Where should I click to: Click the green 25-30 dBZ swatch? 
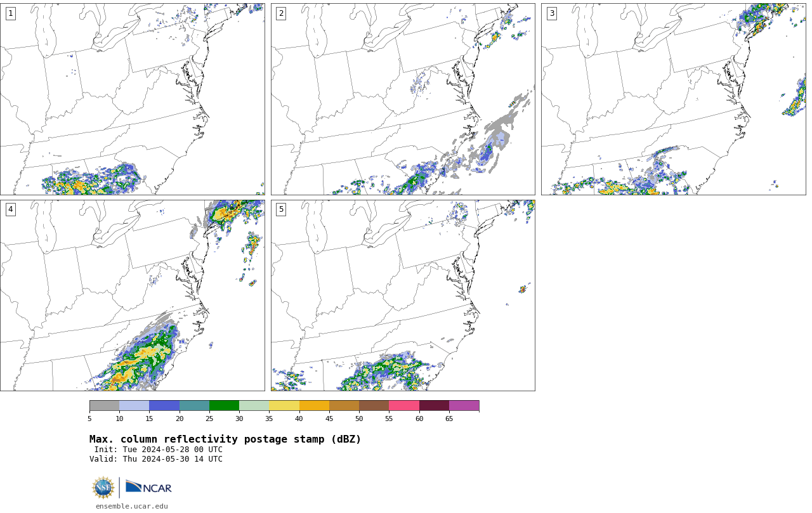[224, 406]
